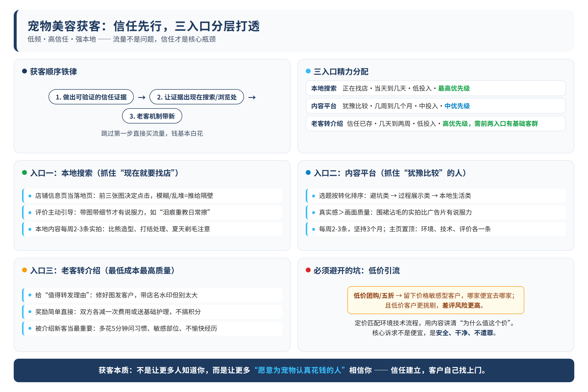Click the yellow warning box '低价团购/五折'
This screenshot has width=588, height=392.
tap(436, 300)
